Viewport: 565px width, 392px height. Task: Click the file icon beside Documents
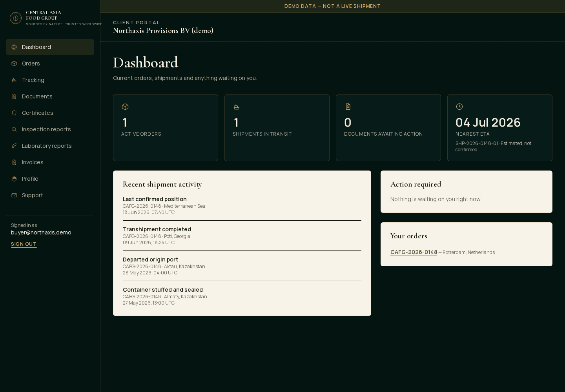coord(14,96)
